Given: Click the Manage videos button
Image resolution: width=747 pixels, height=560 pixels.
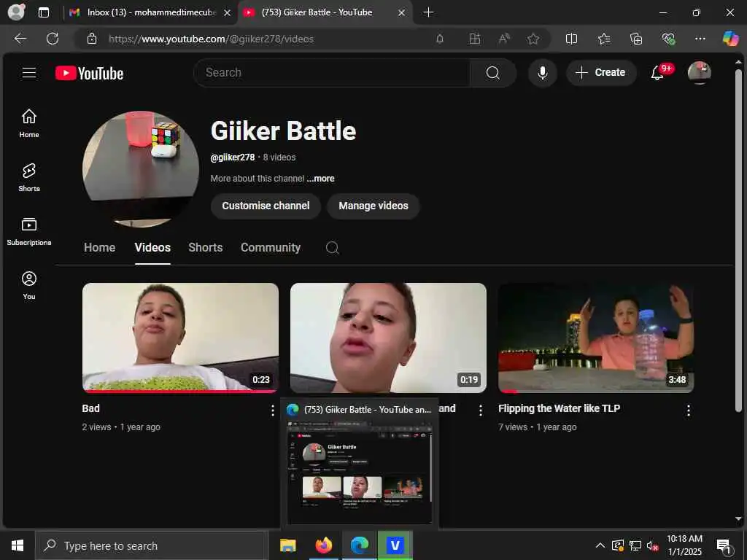Looking at the screenshot, I should tap(373, 206).
